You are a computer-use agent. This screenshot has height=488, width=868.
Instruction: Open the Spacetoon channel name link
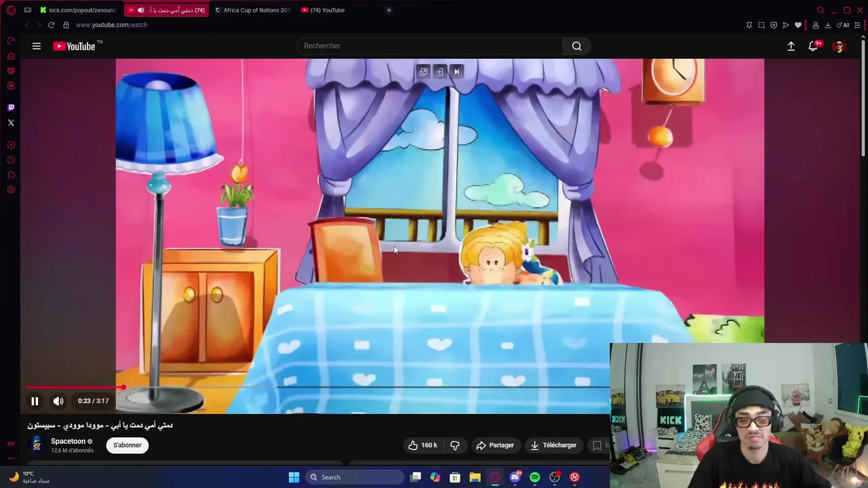(x=68, y=441)
